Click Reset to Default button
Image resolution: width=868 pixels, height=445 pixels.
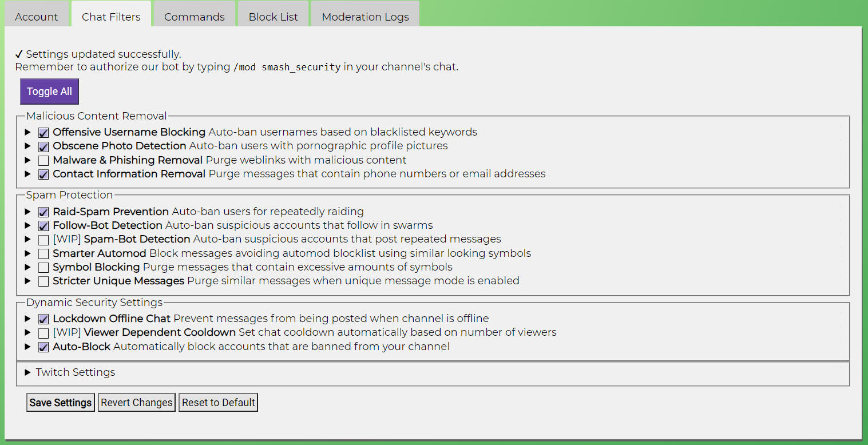pyautogui.click(x=218, y=403)
